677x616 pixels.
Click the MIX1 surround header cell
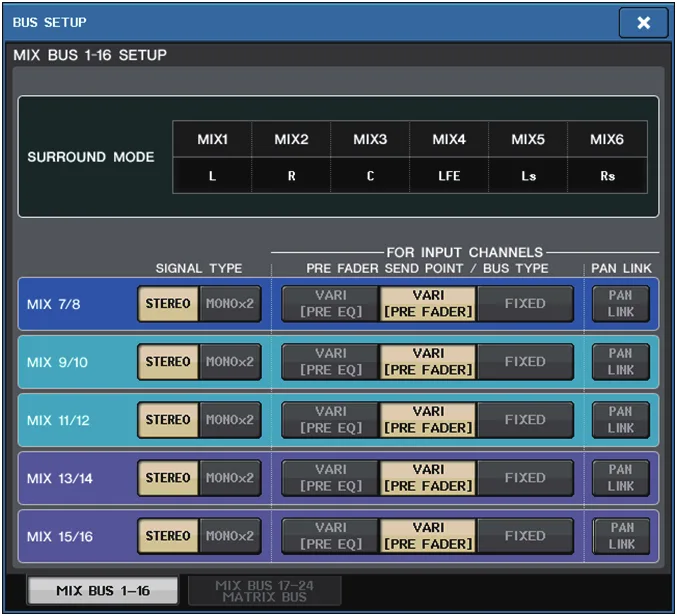212,139
